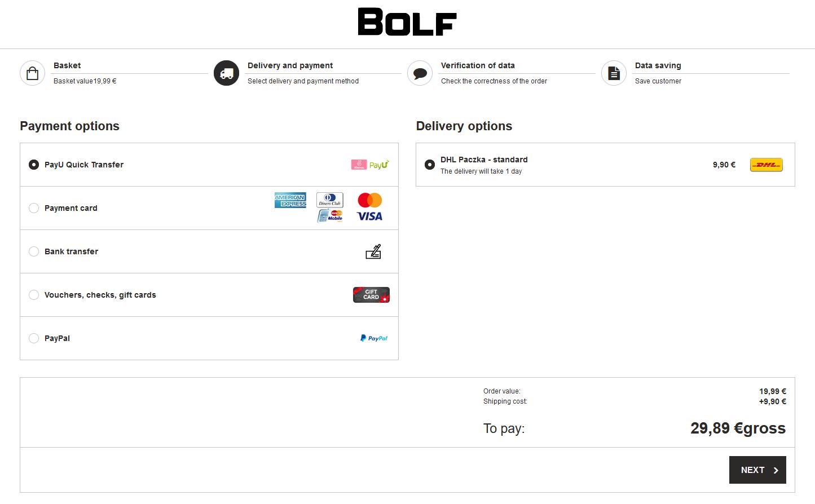Click the American Express card logo
This screenshot has width=815, height=504.
(290, 200)
